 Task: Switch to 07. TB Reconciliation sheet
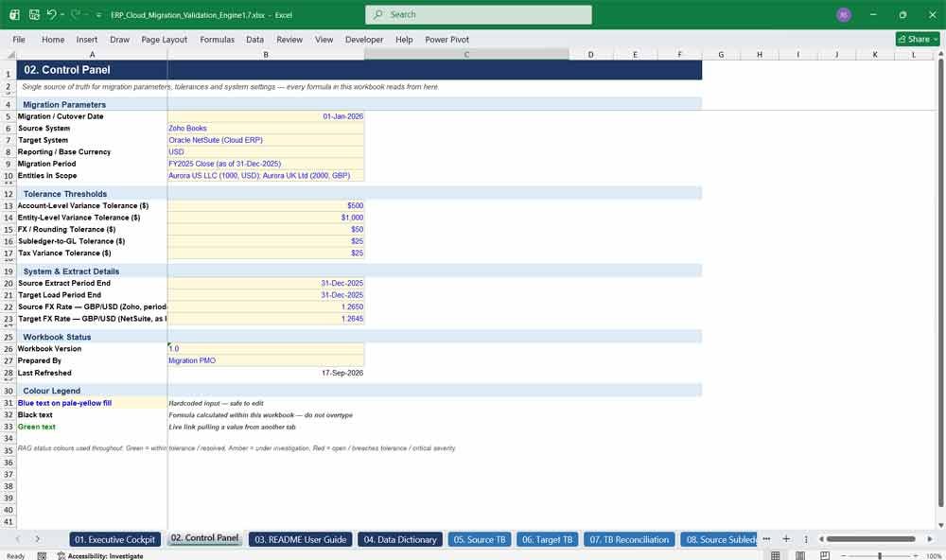click(629, 539)
